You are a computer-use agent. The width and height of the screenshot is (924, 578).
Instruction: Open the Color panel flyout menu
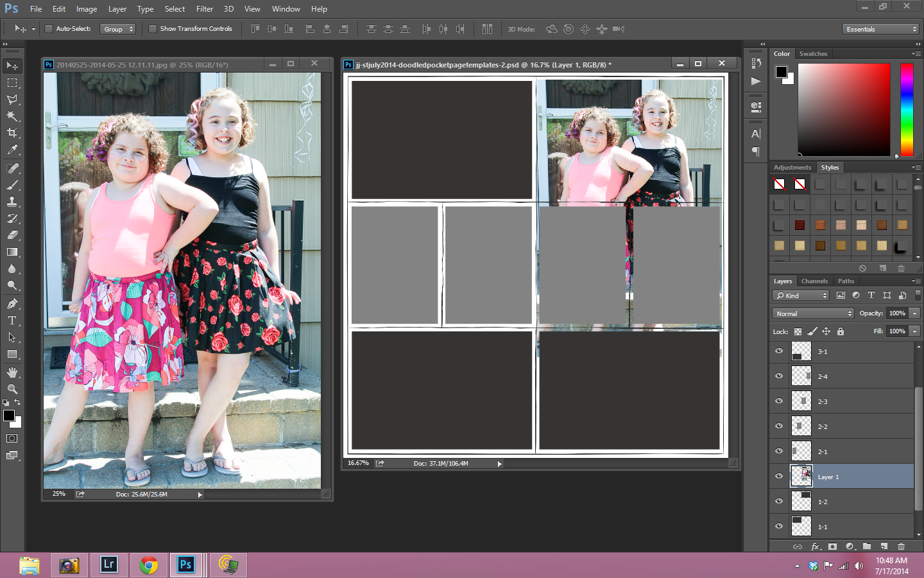[x=916, y=54]
